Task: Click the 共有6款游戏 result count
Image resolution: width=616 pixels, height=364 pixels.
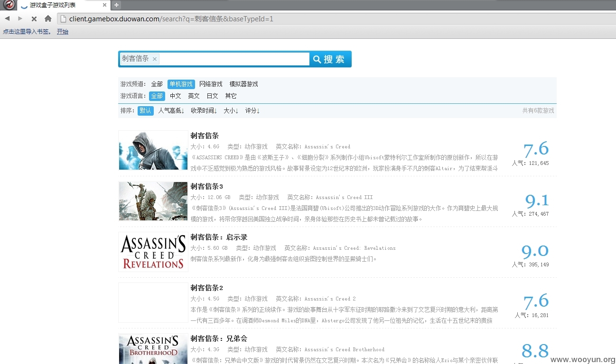Action: coord(538,110)
